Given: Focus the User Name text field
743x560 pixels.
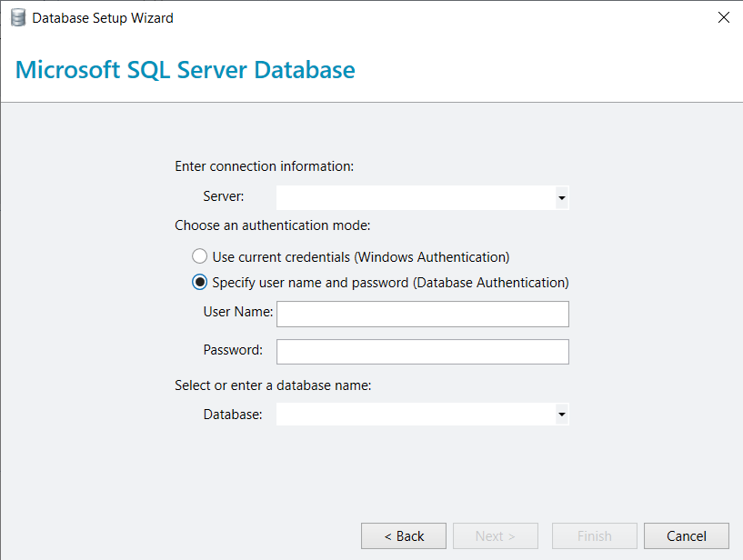Looking at the screenshot, I should (423, 314).
